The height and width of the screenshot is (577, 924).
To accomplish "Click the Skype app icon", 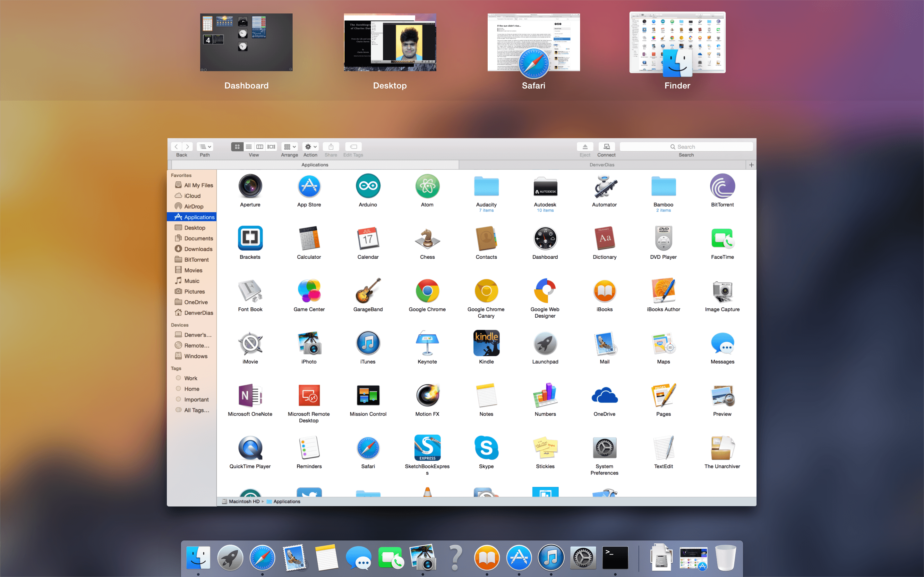I will tap(486, 447).
